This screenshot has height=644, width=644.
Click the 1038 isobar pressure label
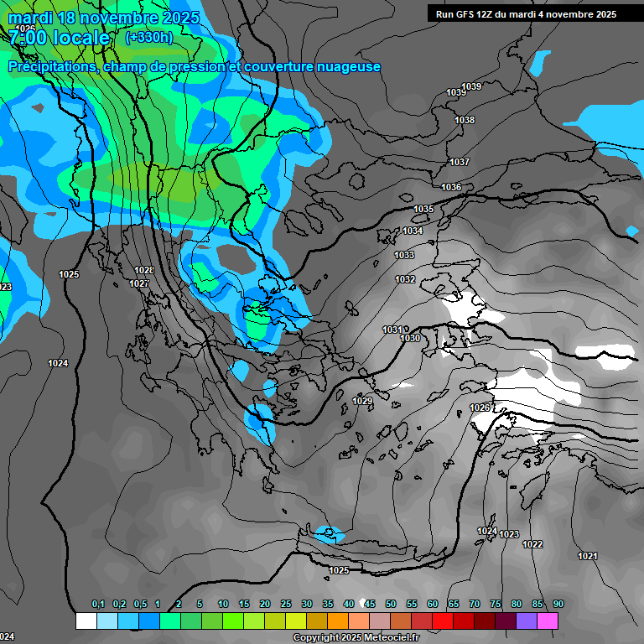pyautogui.click(x=465, y=120)
